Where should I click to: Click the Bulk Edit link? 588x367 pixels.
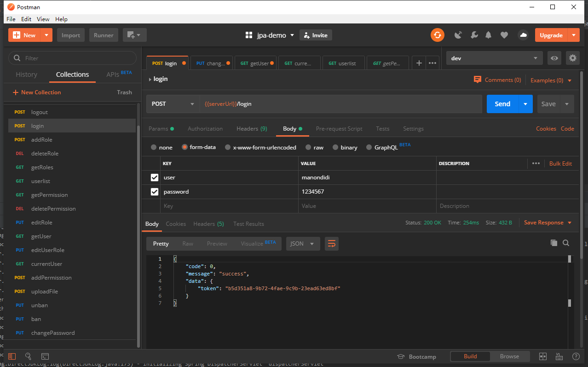[x=561, y=163]
